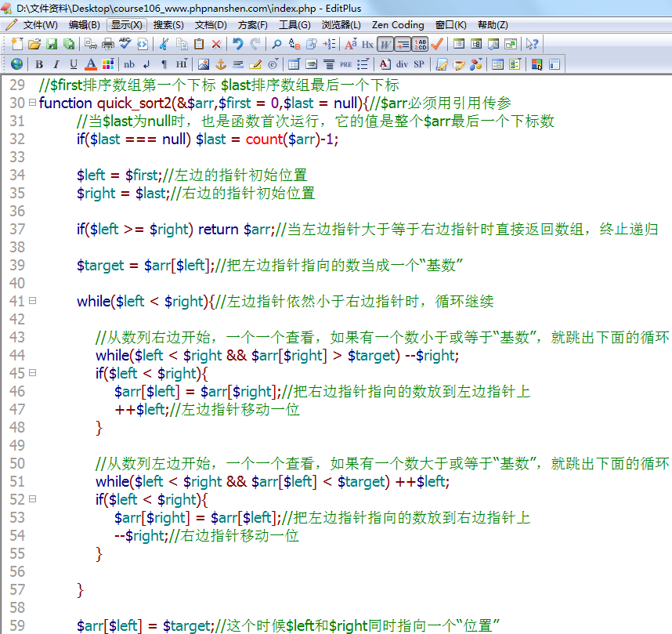This screenshot has width=672, height=634.
Task: Save all open files
Action: click(69, 44)
